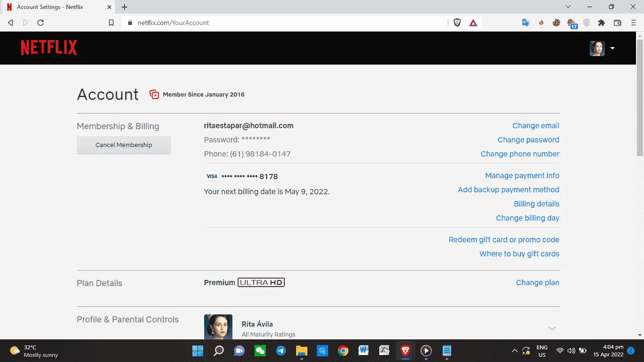Click the bookmark icon next to the address bar

coord(111,23)
